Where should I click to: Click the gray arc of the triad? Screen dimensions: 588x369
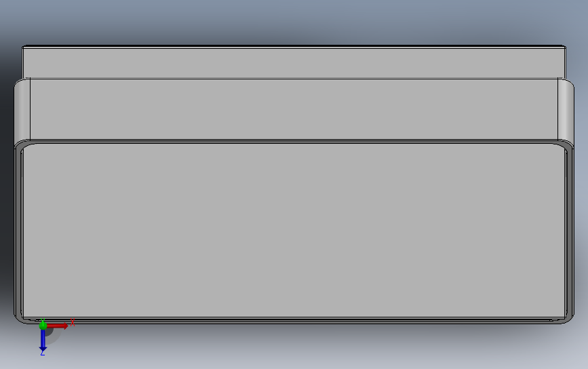point(54,336)
